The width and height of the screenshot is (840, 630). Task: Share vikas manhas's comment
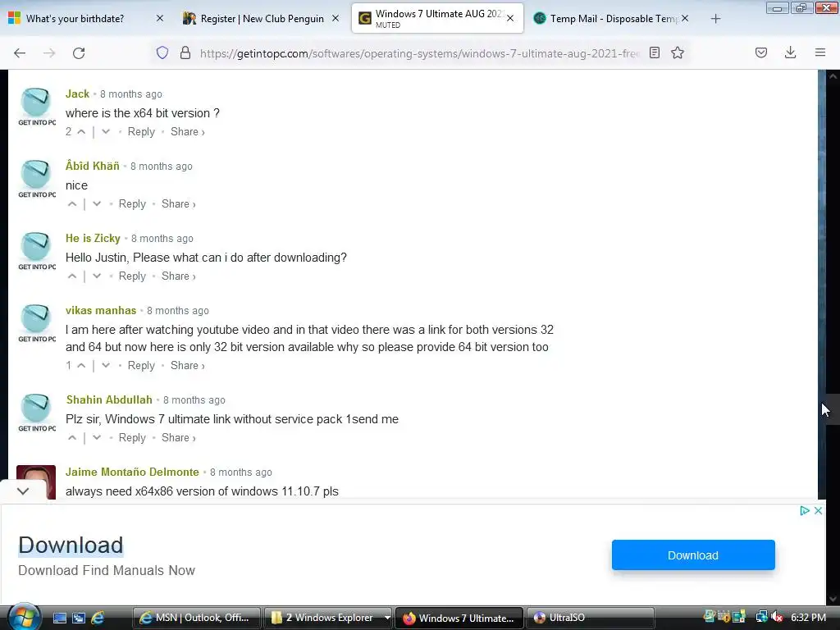188,366
